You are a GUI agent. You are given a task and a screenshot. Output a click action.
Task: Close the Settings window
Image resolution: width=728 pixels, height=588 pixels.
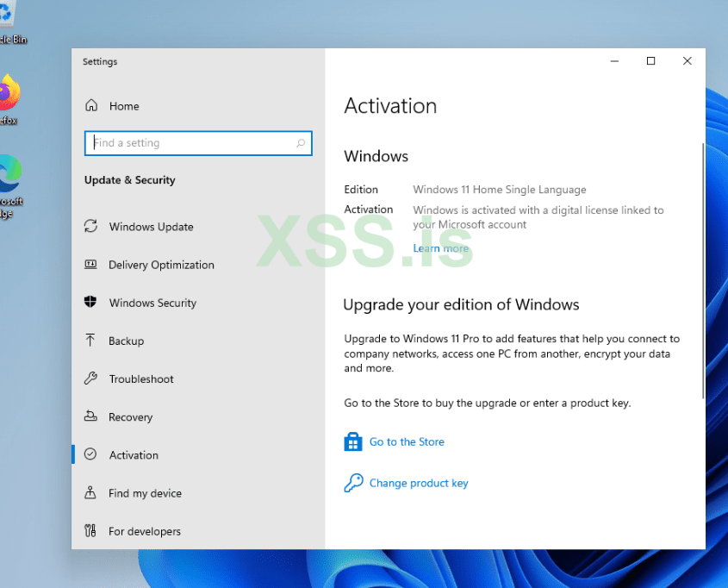[688, 61]
